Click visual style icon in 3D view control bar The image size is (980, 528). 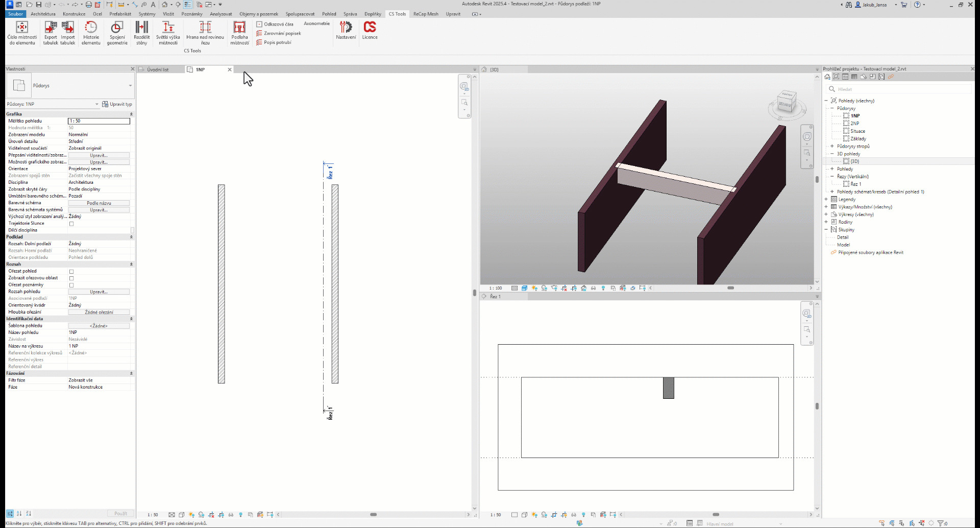pyautogui.click(x=524, y=288)
